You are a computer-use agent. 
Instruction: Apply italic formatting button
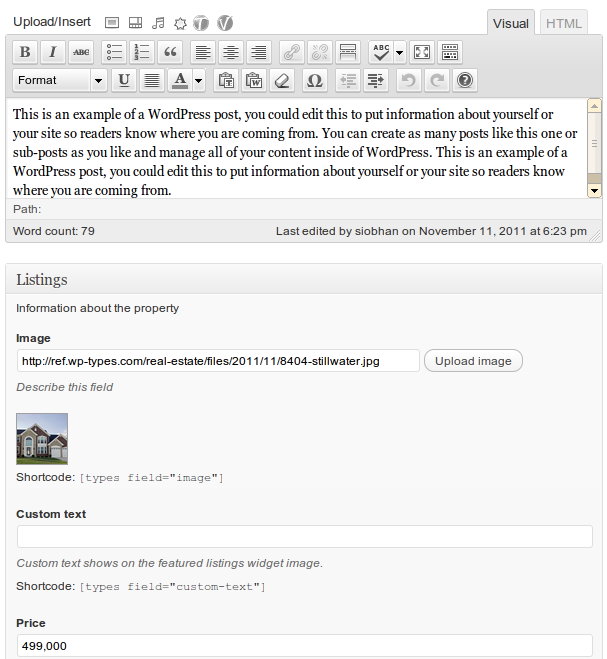coord(53,52)
